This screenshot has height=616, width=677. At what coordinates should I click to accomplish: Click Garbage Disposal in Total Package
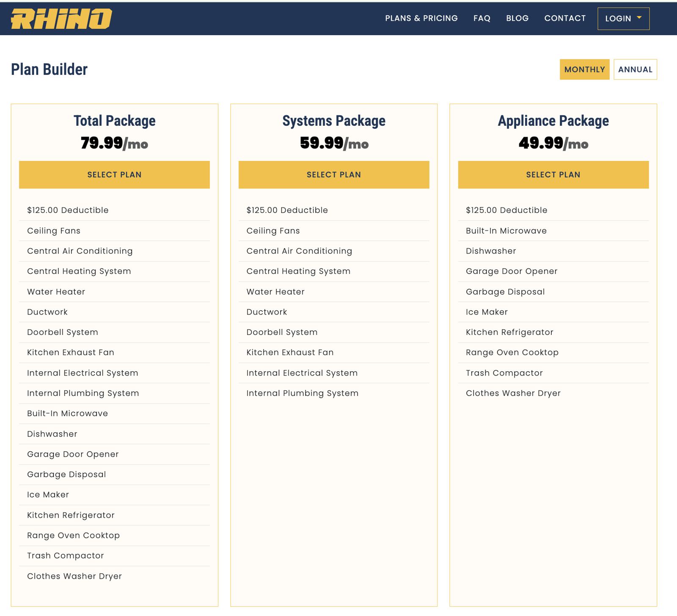(x=114, y=475)
